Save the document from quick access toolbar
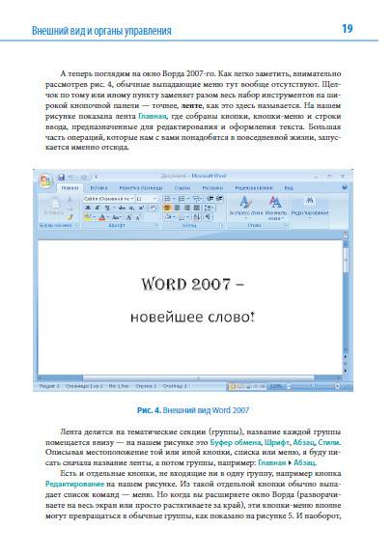Image resolution: width=392 pixels, height=557 pixels. point(61,177)
